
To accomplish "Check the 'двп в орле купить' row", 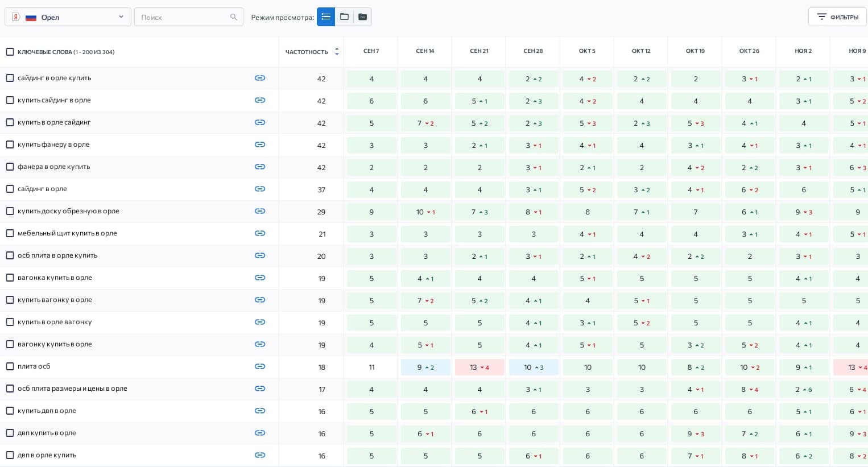I will coord(10,455).
